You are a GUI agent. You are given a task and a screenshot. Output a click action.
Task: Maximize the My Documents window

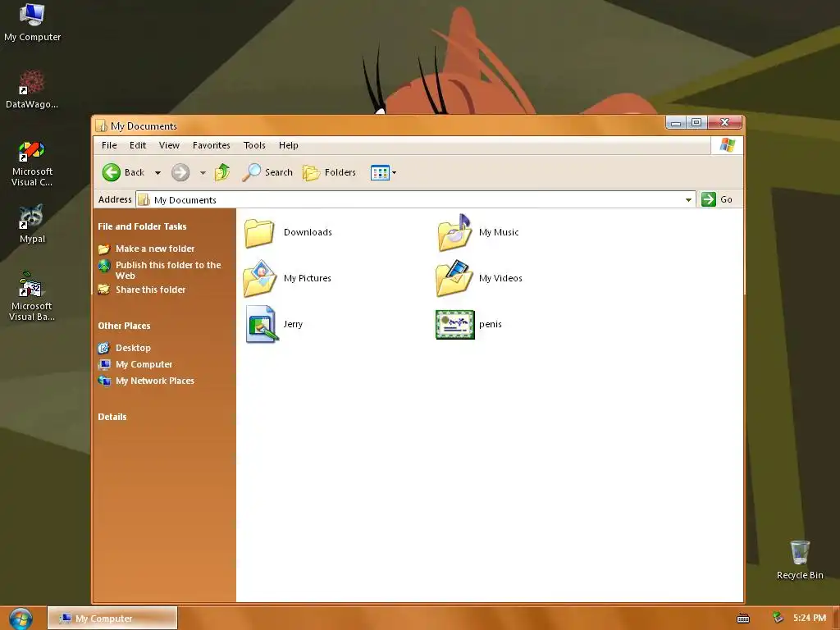pos(696,123)
